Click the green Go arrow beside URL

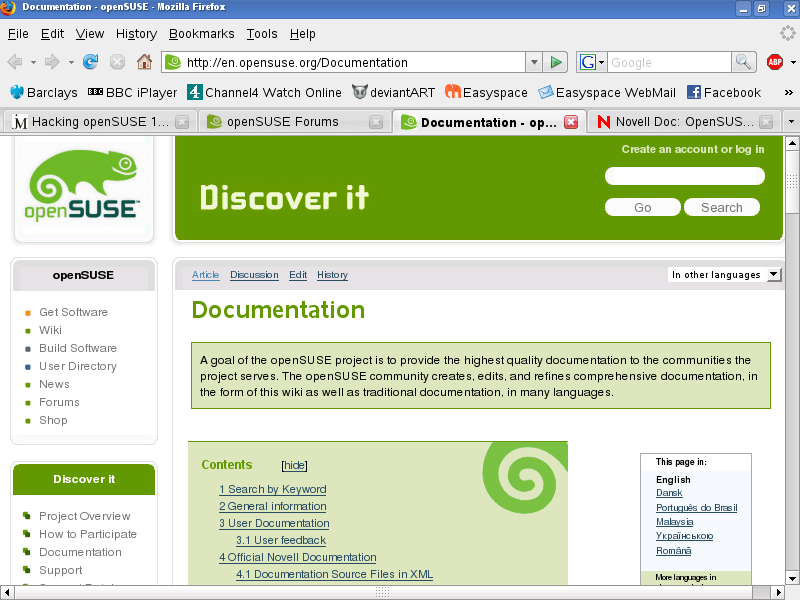(555, 63)
